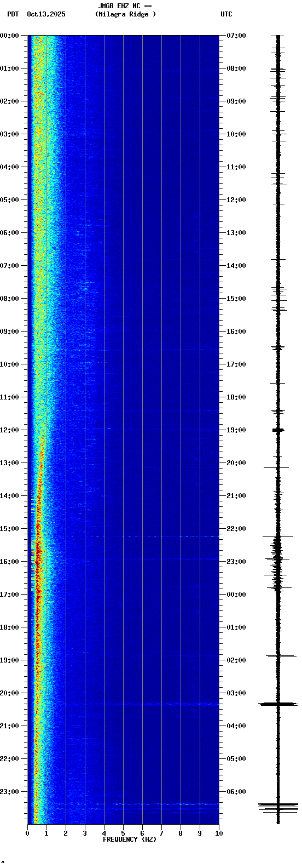Click the 08:00 label on the UTC axis
Viewport: 302px width, 868px height.
pos(236,68)
